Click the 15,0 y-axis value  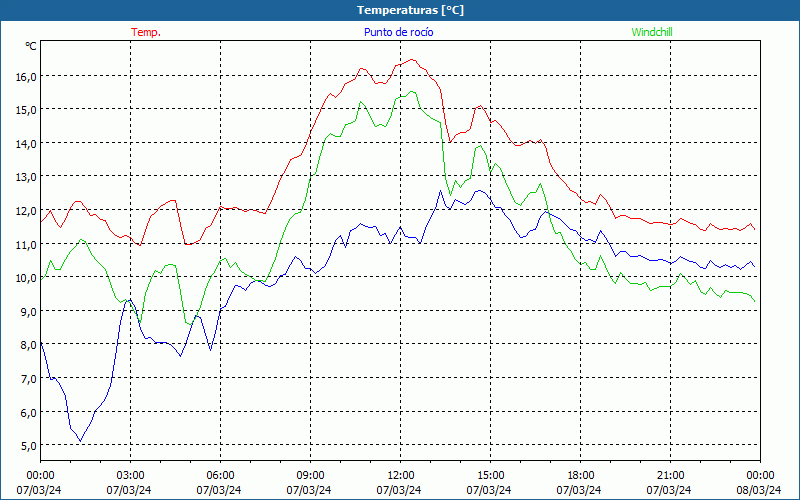coord(26,110)
